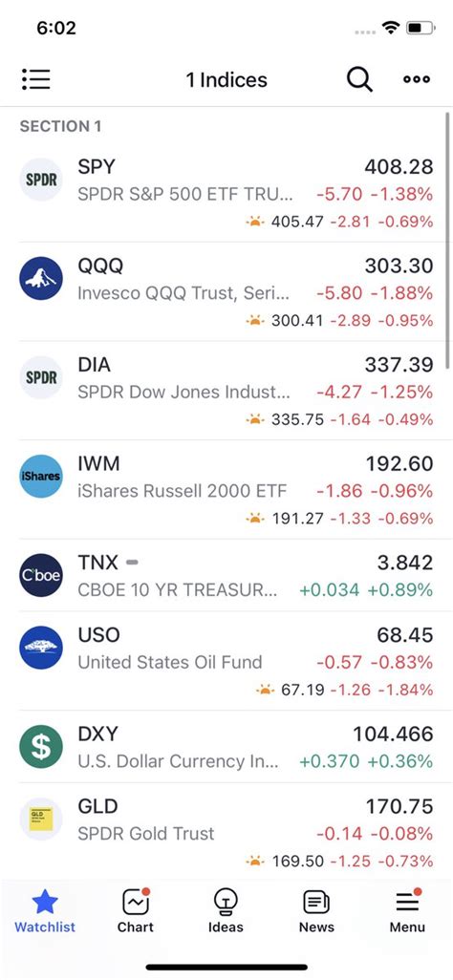This screenshot has height=980, width=453.
Task: Tap the DXY dollar sign icon
Action: pyautogui.click(x=41, y=746)
